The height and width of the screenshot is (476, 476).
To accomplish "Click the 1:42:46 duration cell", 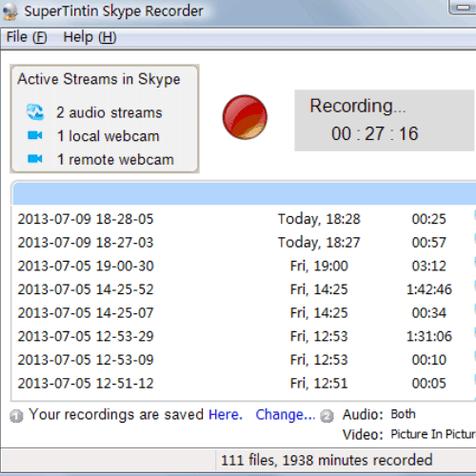I will pyautogui.click(x=429, y=289).
